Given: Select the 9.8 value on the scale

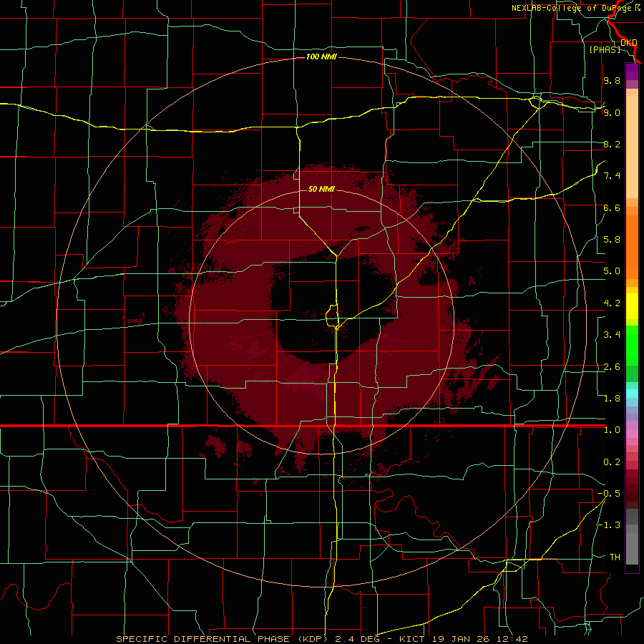Looking at the screenshot, I should (x=612, y=80).
